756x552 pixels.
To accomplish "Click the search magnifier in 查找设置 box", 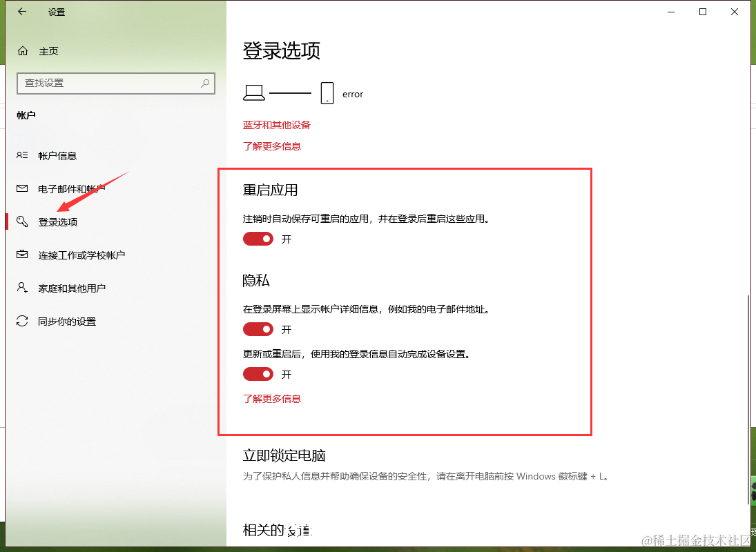I will point(204,83).
